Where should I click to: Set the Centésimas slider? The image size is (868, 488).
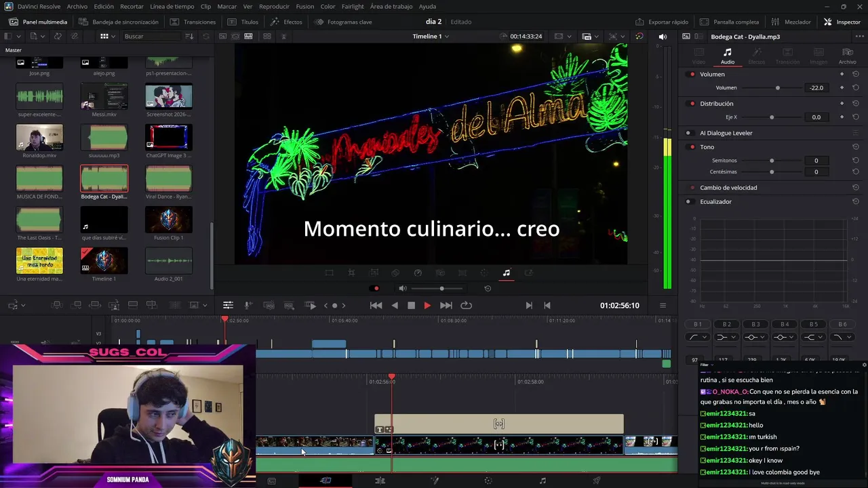772,172
